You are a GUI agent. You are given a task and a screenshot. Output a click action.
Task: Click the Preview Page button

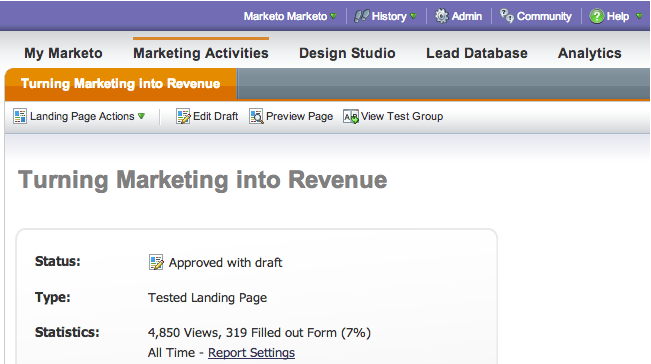pyautogui.click(x=291, y=116)
